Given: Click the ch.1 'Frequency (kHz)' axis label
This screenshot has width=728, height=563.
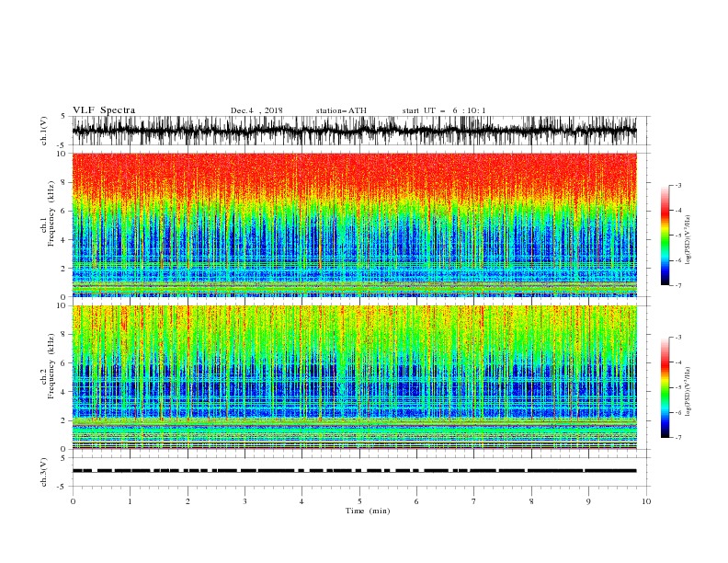Looking at the screenshot, I should tap(51, 214).
